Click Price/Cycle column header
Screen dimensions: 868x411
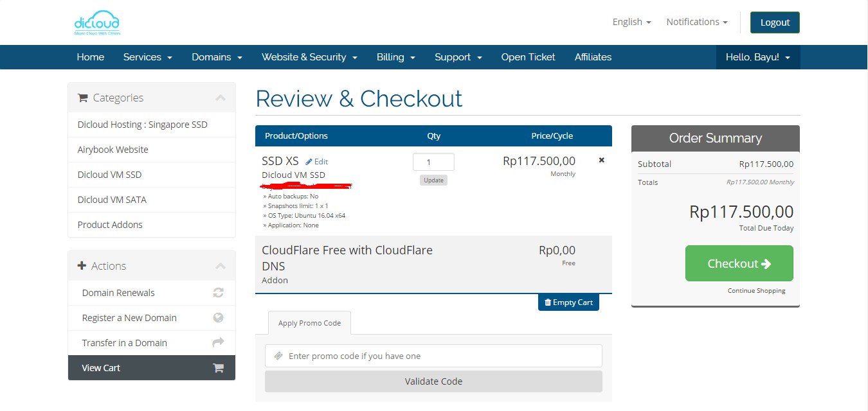pos(552,136)
